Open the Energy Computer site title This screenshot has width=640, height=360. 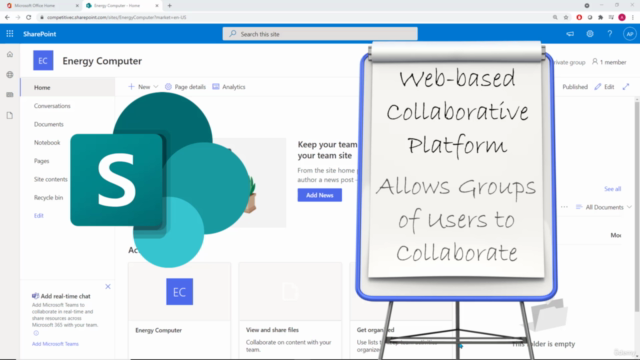pos(102,61)
